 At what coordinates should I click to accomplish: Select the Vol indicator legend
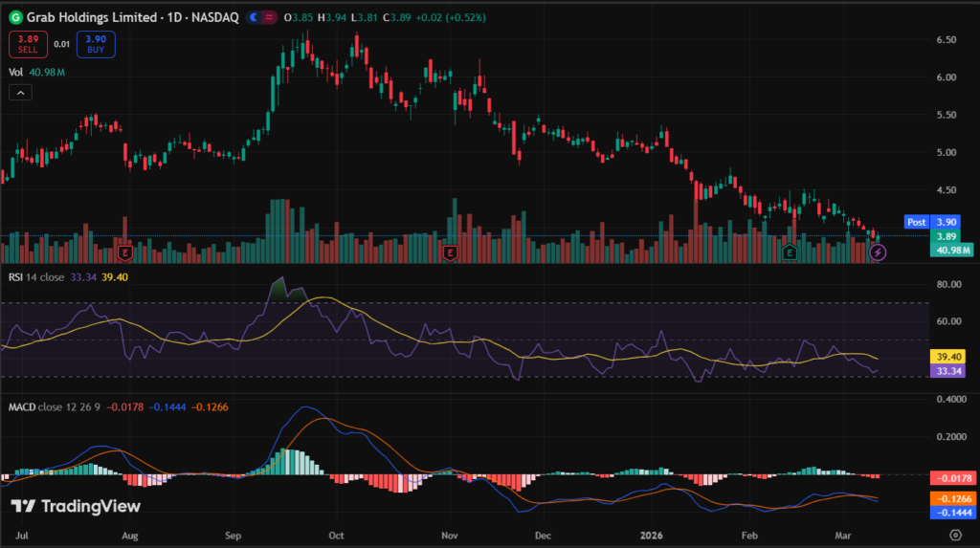pos(15,71)
